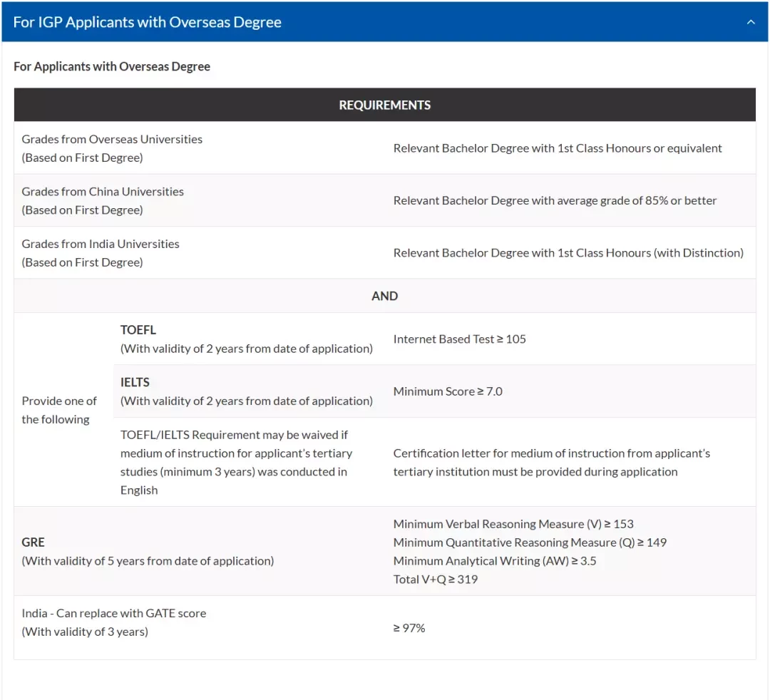This screenshot has height=700, width=770.
Task: Click the AND separator row
Action: (x=385, y=296)
